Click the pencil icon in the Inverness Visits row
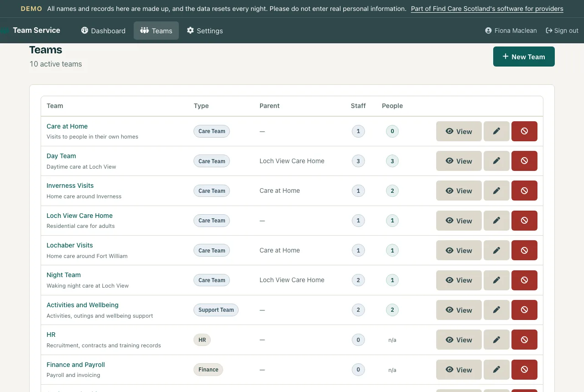Viewport: 584px width, 392px height. point(496,191)
